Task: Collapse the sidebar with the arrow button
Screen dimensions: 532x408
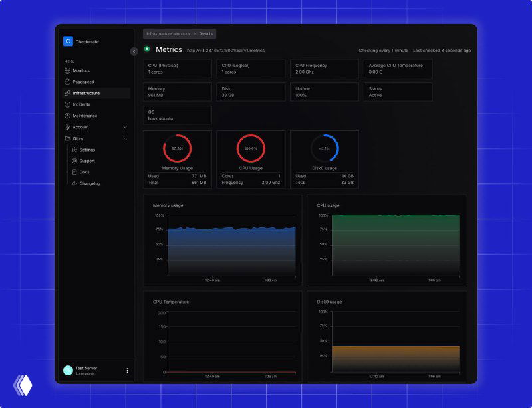Action: [x=134, y=51]
